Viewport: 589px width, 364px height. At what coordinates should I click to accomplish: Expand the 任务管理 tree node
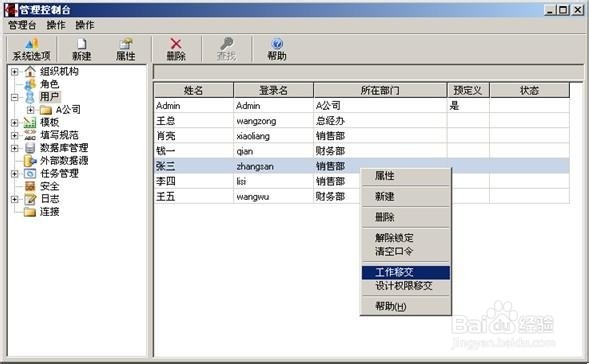point(14,174)
